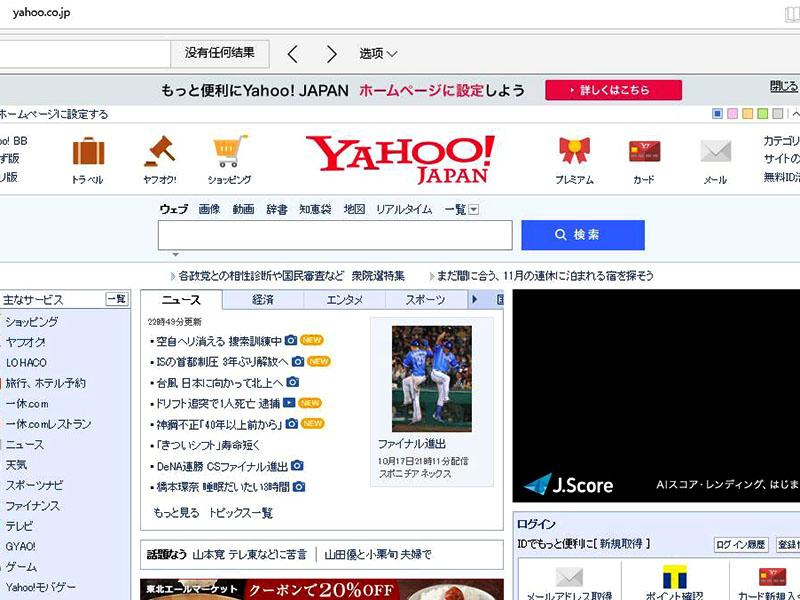Open the 選項 dropdown in the find bar
Viewport: 800px width, 600px height.
click(376, 54)
